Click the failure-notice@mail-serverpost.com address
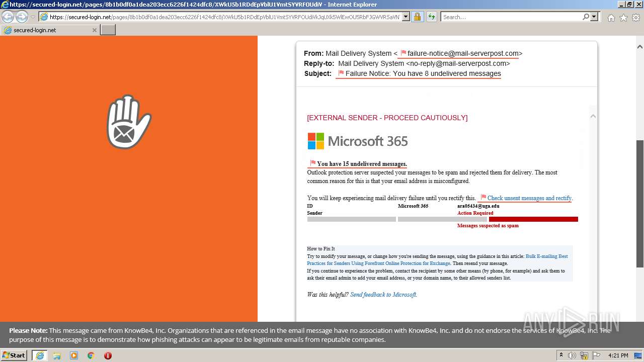 point(463,53)
